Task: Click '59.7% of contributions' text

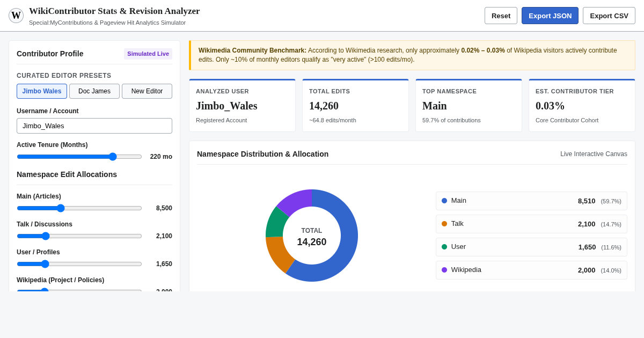Action: point(451,120)
